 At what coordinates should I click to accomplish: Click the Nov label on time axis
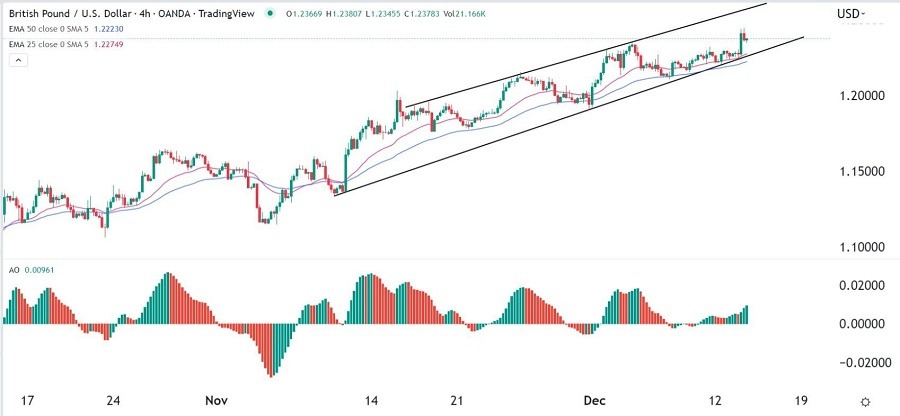click(216, 400)
